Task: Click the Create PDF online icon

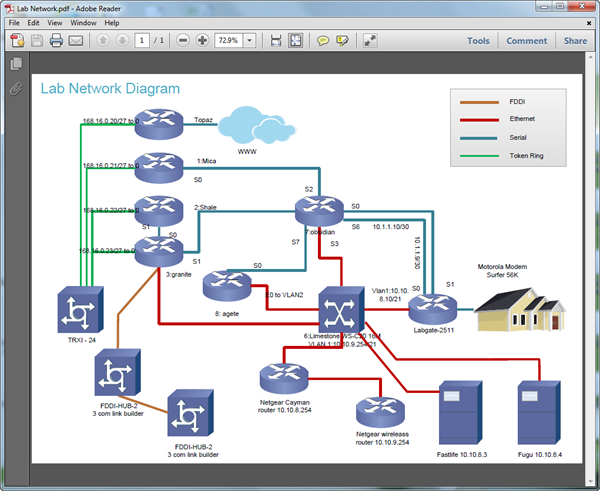Action: click(17, 40)
